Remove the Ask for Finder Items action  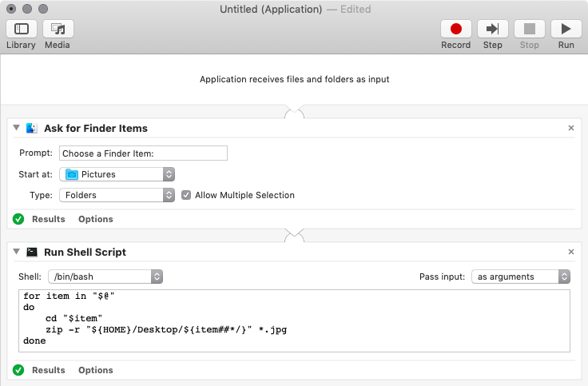570,128
